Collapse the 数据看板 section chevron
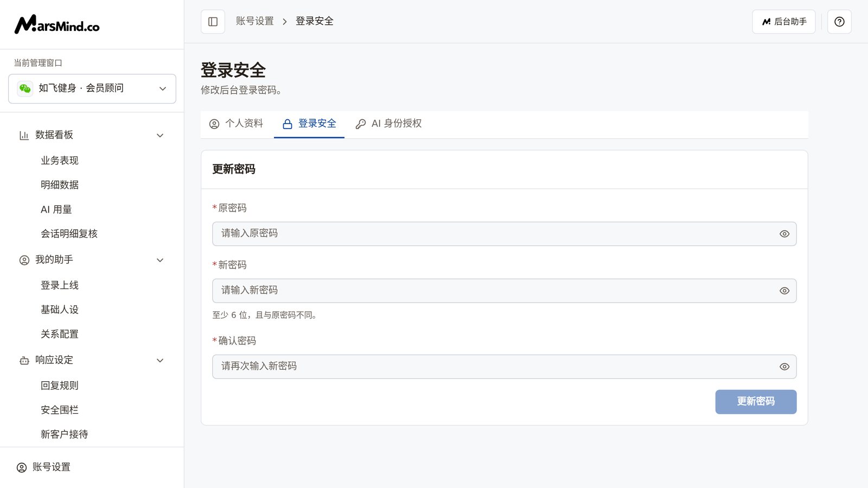The width and height of the screenshot is (868, 488). click(x=160, y=135)
